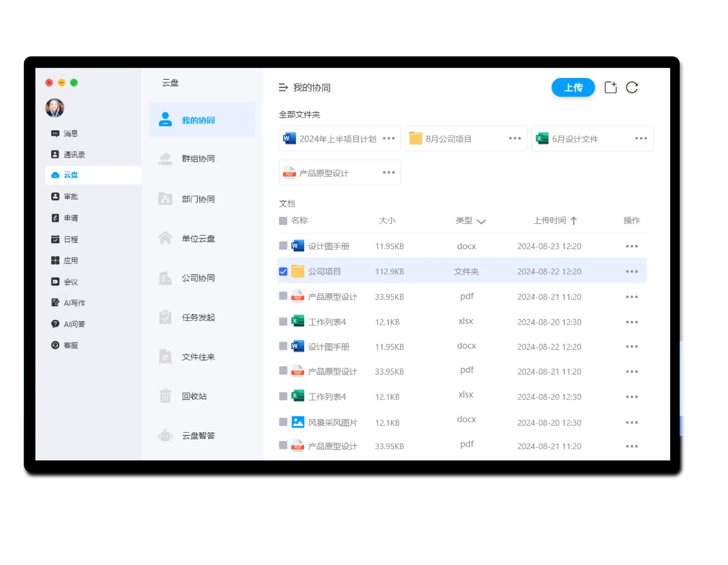Click Word icon of 设计图手册 08-23

[x=298, y=246]
